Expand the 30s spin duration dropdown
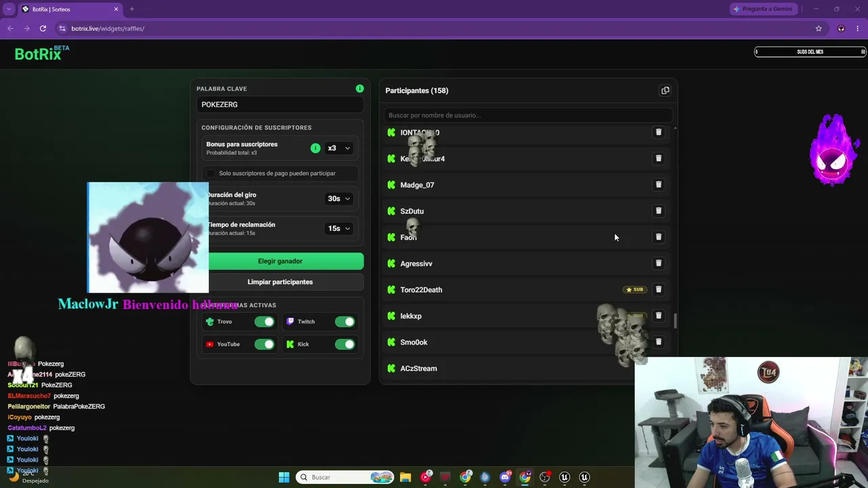868x488 pixels. tap(338, 199)
